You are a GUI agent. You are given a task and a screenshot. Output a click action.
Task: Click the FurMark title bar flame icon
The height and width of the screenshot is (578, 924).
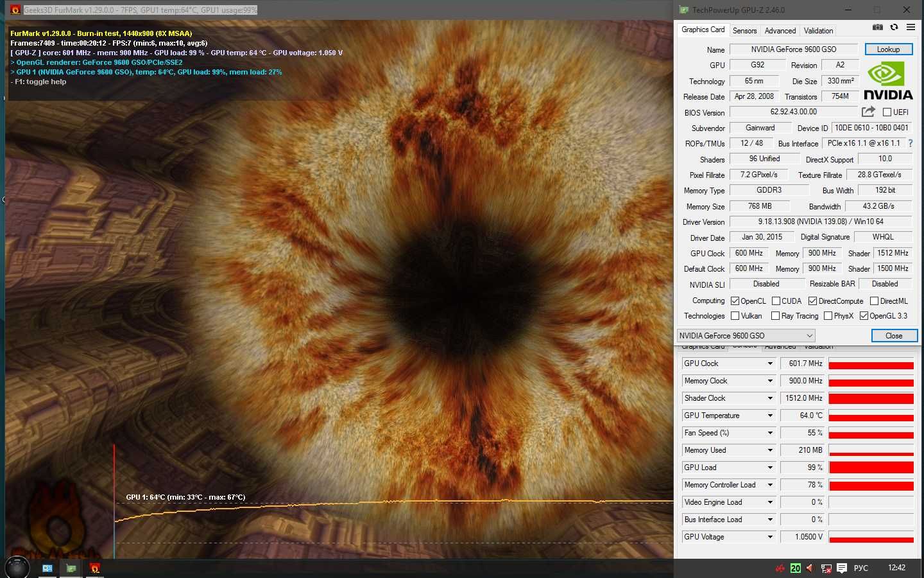pos(15,10)
